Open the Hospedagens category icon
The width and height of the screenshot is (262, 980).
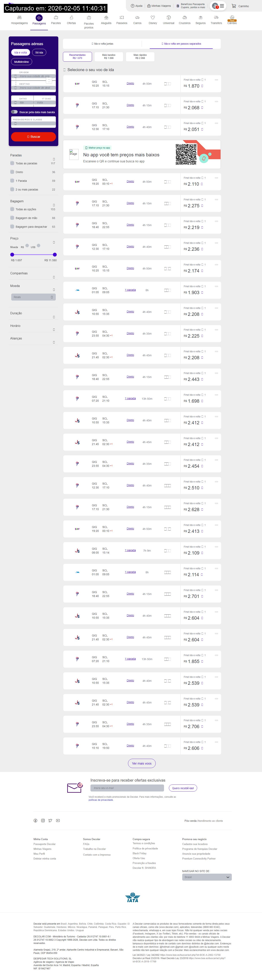(x=19, y=18)
